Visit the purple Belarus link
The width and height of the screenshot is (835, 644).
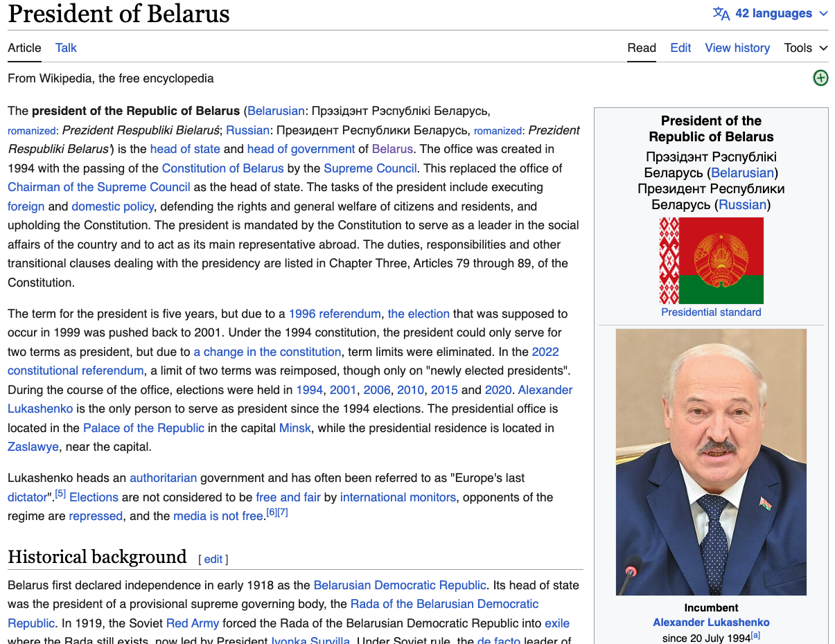point(392,149)
